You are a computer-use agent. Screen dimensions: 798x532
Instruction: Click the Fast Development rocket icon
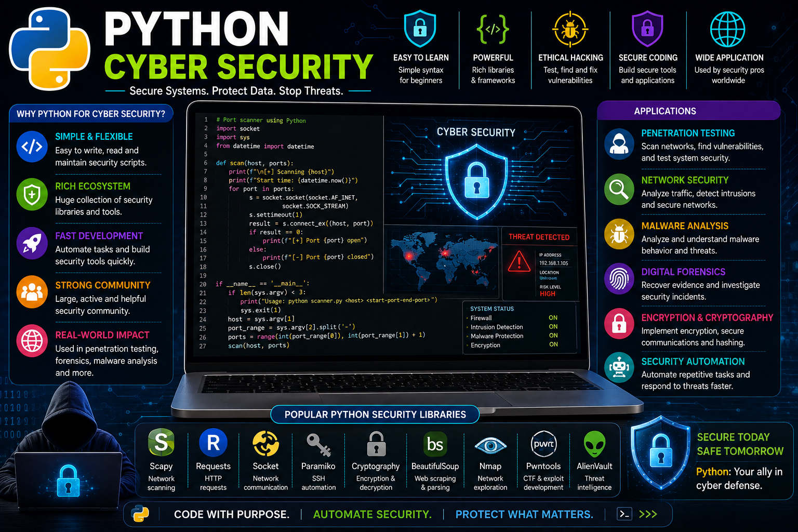point(32,243)
